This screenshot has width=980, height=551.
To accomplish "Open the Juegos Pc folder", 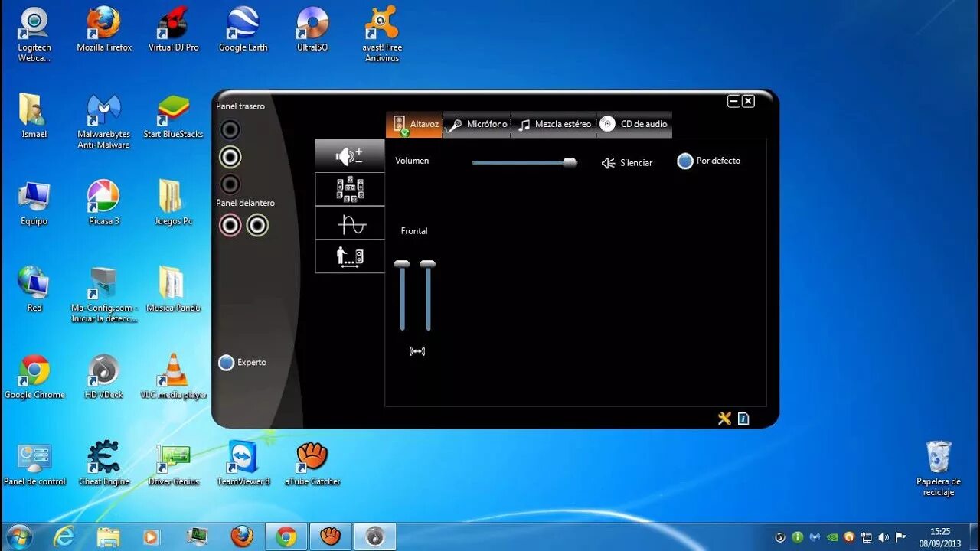I will [x=174, y=204].
